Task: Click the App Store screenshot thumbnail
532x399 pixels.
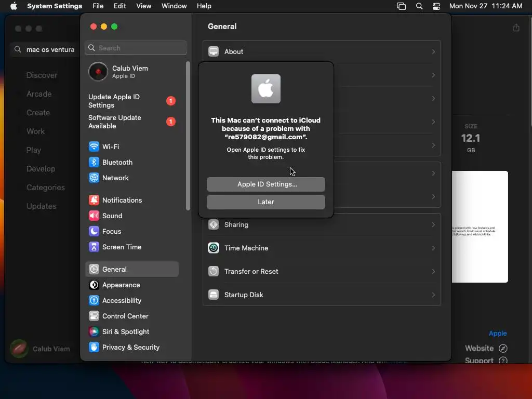Action: pos(480,227)
